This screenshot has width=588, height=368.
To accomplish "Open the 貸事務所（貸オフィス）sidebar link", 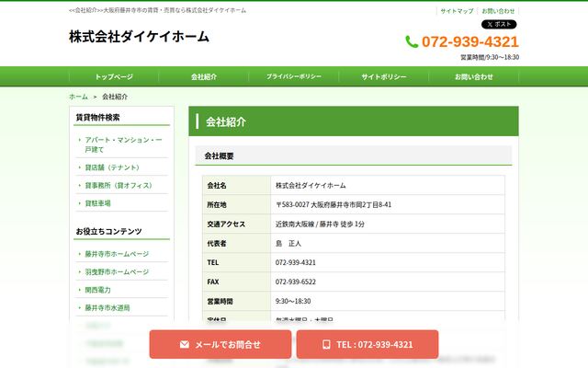I will click(119, 186).
